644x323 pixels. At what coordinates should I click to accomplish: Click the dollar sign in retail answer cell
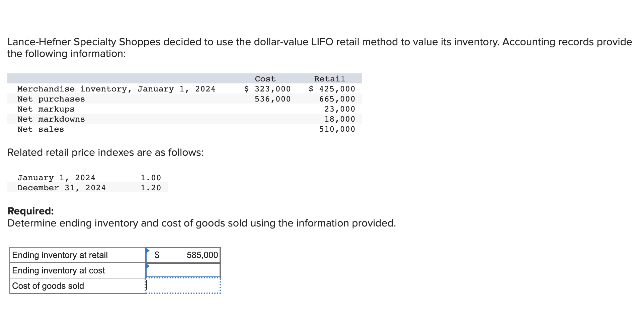(x=157, y=255)
